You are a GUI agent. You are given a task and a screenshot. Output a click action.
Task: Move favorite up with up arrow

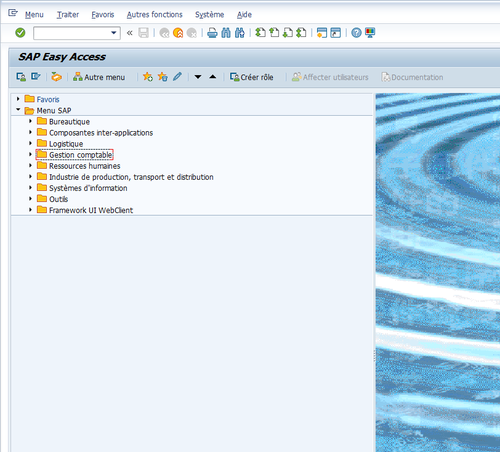click(x=213, y=77)
